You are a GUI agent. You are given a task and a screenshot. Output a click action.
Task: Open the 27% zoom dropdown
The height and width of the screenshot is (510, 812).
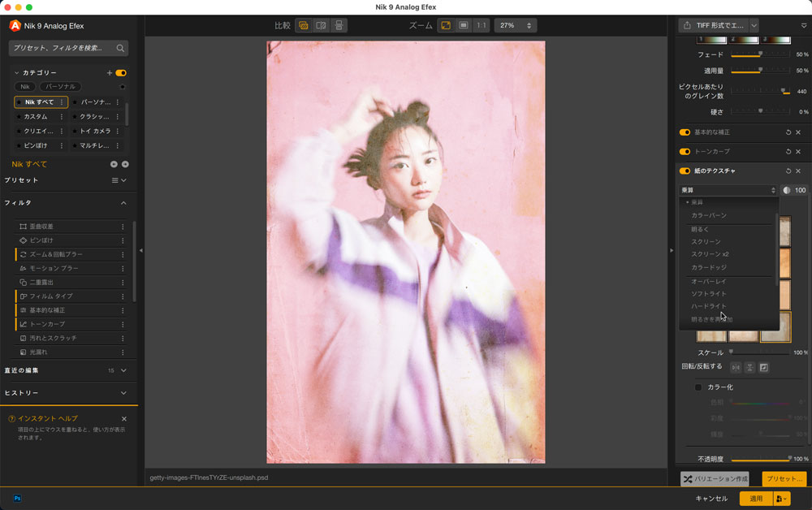coord(516,25)
